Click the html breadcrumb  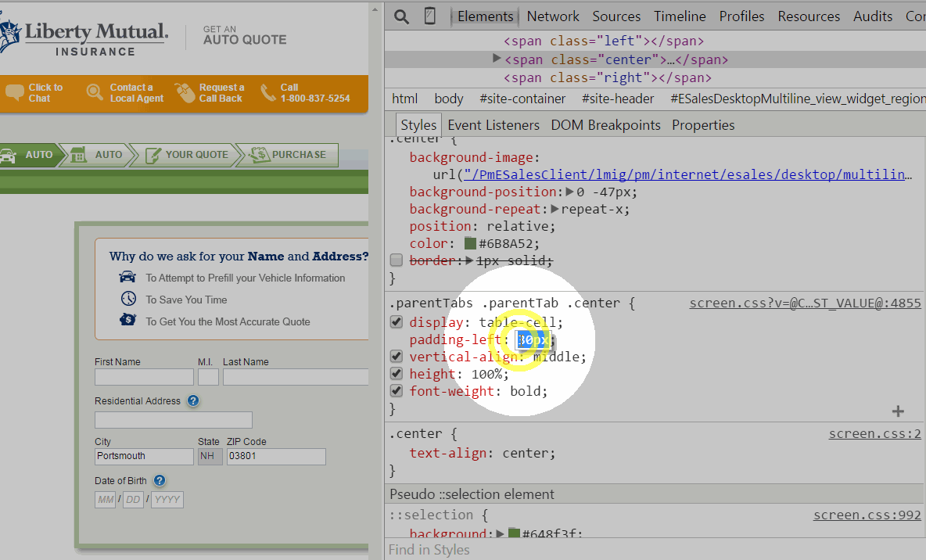point(404,99)
